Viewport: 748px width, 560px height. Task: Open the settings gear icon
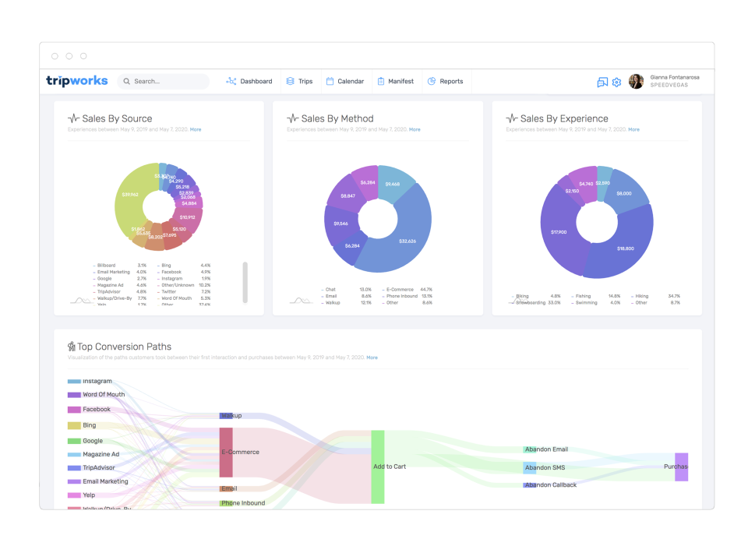pyautogui.click(x=616, y=82)
